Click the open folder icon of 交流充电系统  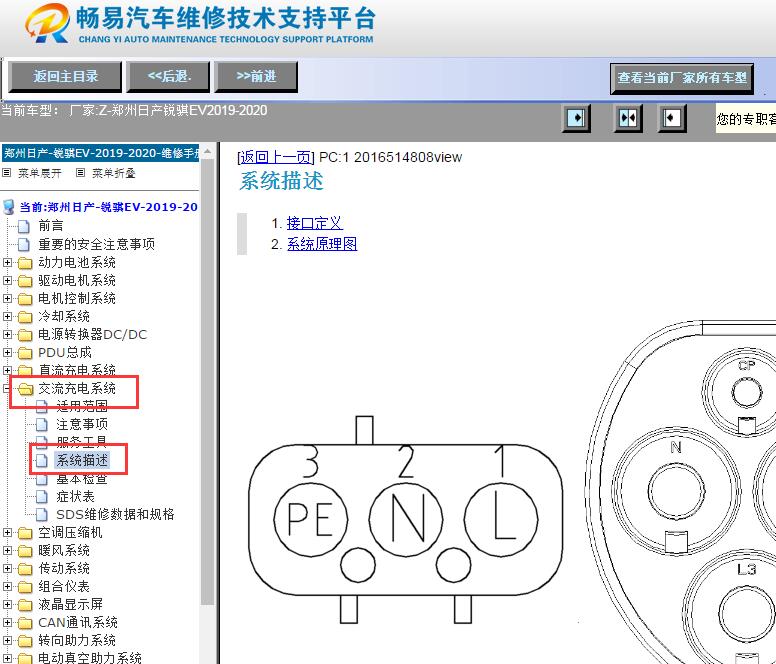25,389
